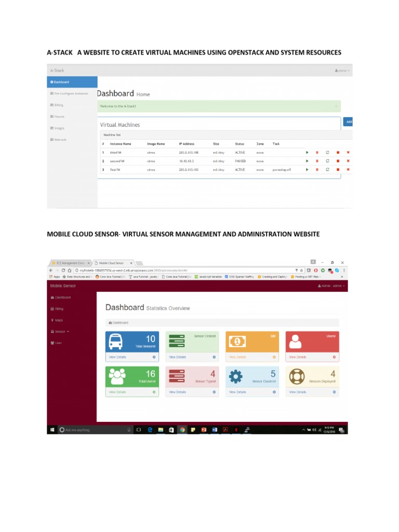
Task: Click the bus icon on Total Sensors card
Action: [116, 342]
